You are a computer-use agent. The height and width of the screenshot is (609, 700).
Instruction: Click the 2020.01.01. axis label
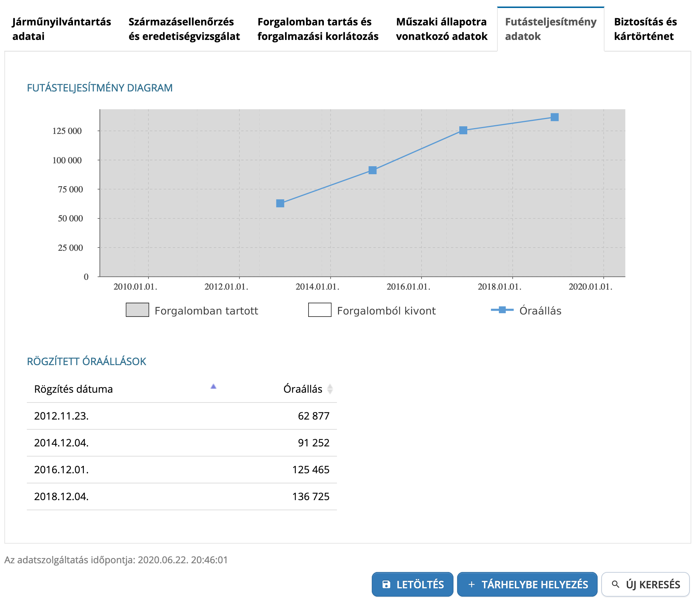point(590,287)
